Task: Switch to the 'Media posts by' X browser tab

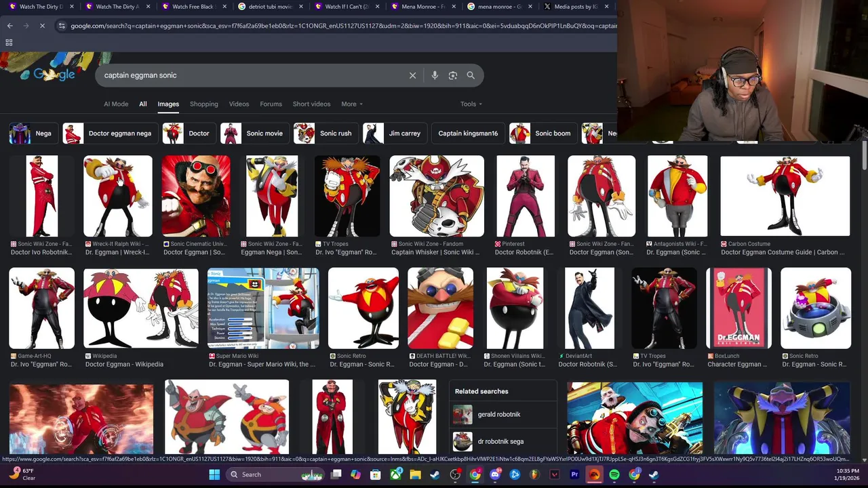Action: click(x=575, y=7)
